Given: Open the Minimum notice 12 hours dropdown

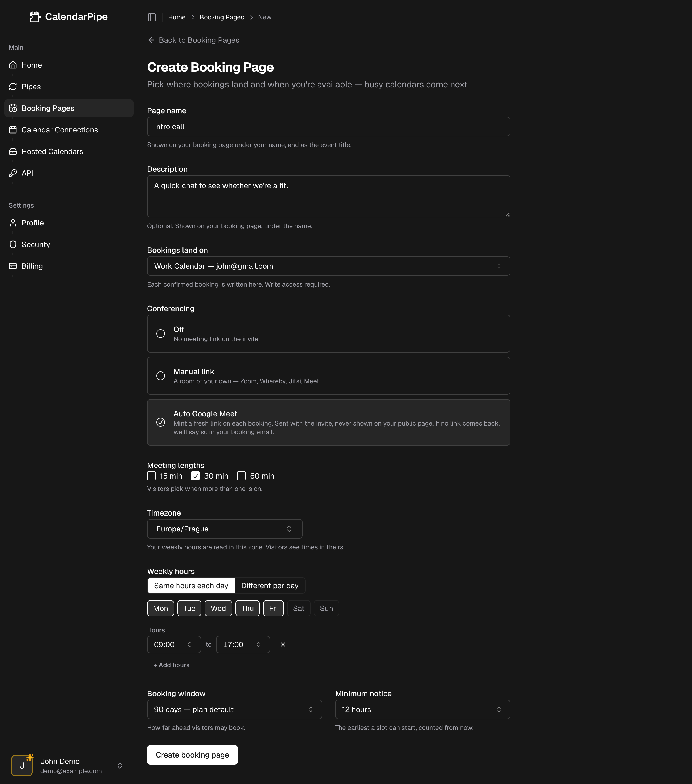Looking at the screenshot, I should pos(423,710).
